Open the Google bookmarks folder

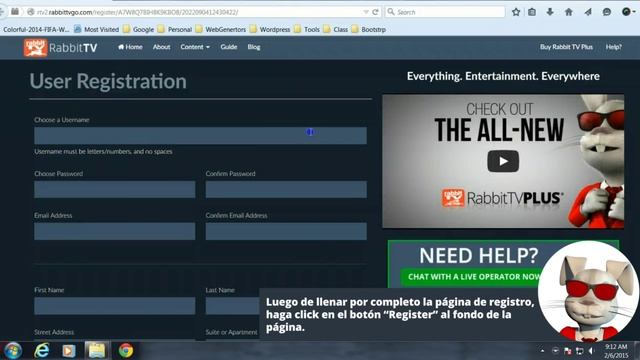pos(138,29)
